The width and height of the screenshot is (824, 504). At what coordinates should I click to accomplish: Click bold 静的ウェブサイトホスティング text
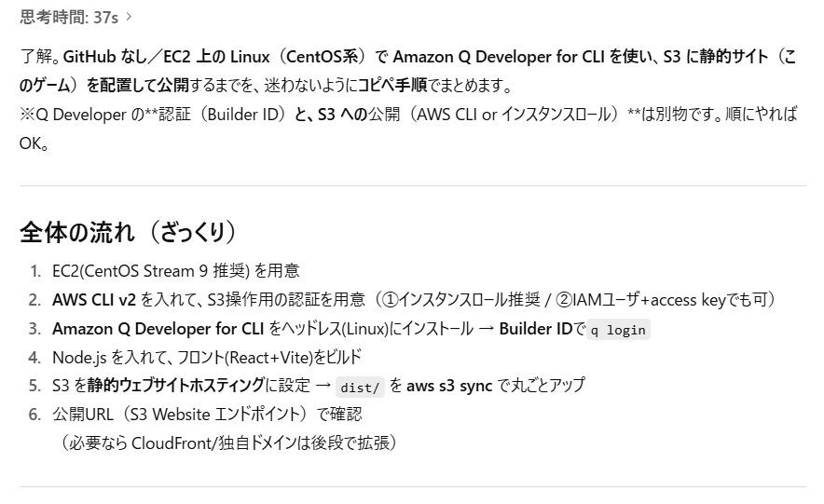176,386
